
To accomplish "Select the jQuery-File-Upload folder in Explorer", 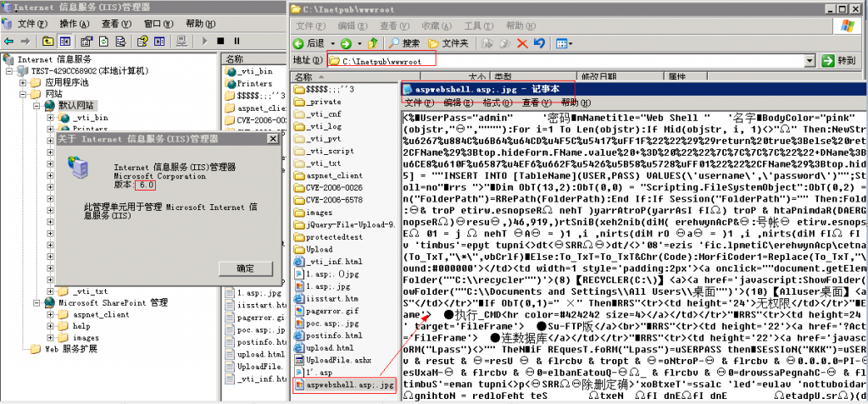I will coord(344,224).
